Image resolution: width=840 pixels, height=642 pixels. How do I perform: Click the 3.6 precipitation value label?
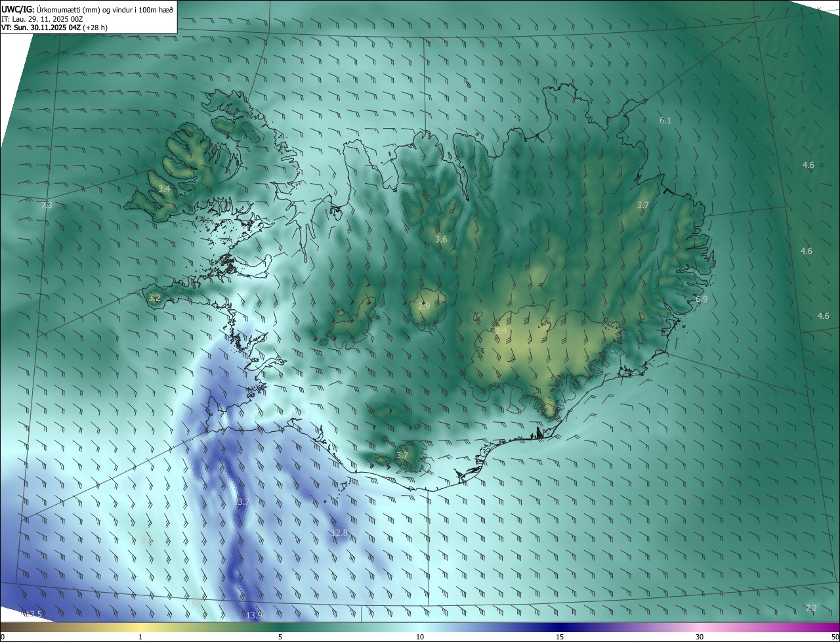click(x=441, y=240)
